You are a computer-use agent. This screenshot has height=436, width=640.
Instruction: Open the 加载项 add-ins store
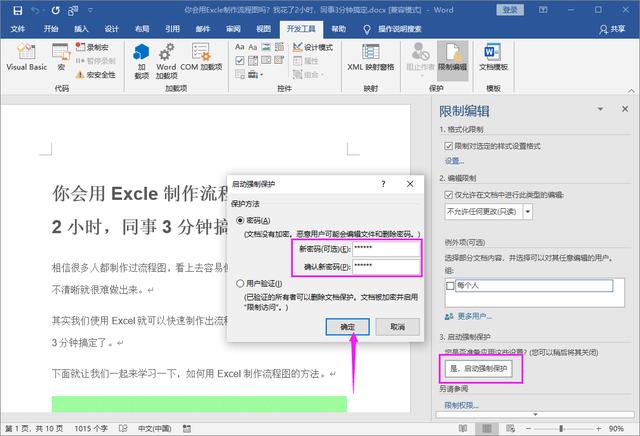[141, 61]
